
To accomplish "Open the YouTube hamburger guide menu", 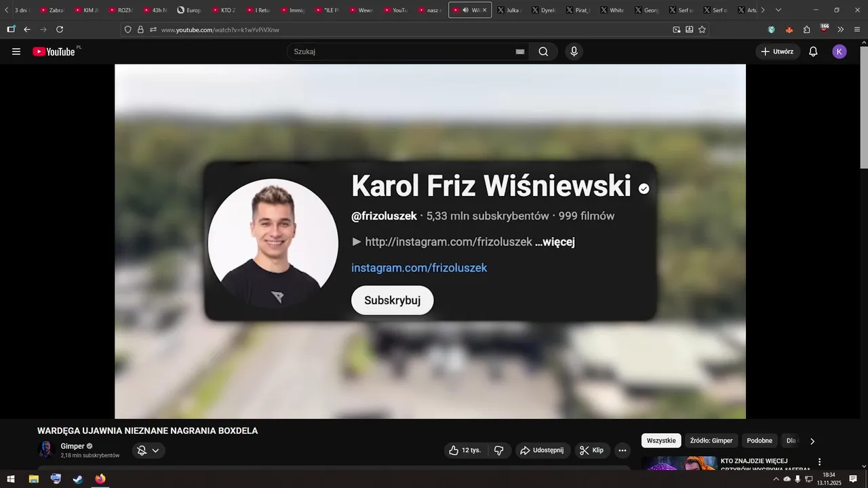I will coord(16,52).
